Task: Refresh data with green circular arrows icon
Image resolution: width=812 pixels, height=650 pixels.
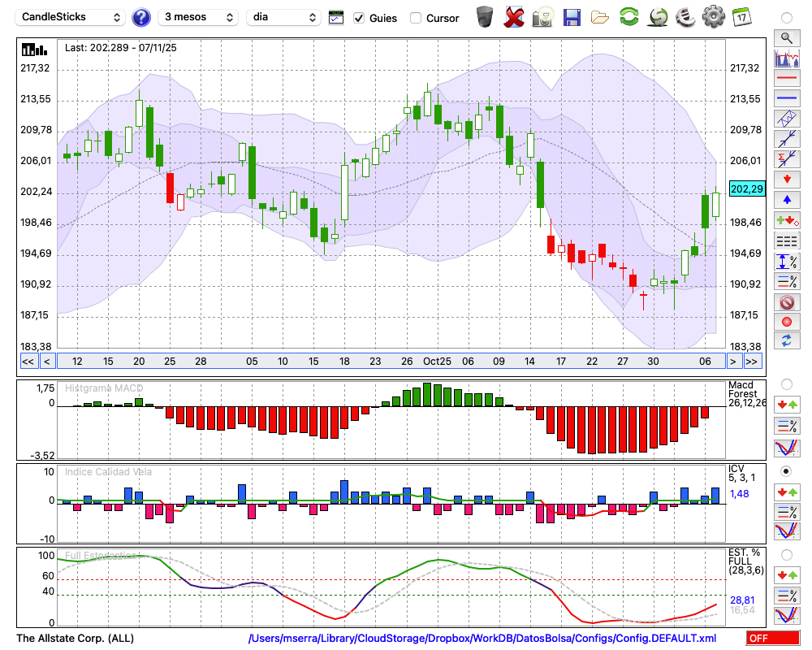Action: [628, 17]
